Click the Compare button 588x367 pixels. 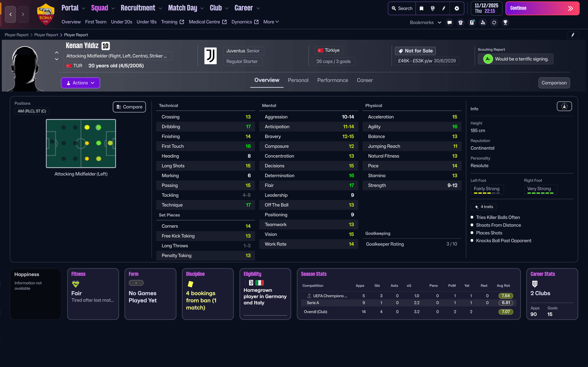129,107
